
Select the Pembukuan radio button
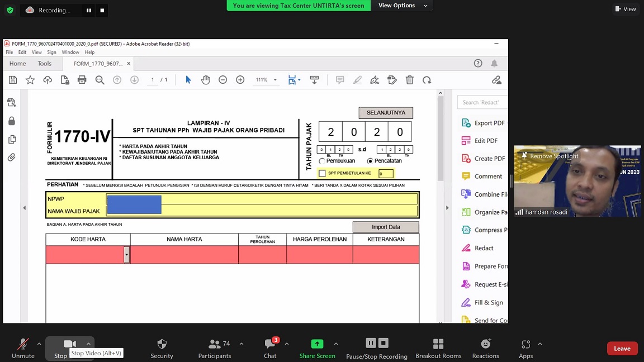click(322, 161)
